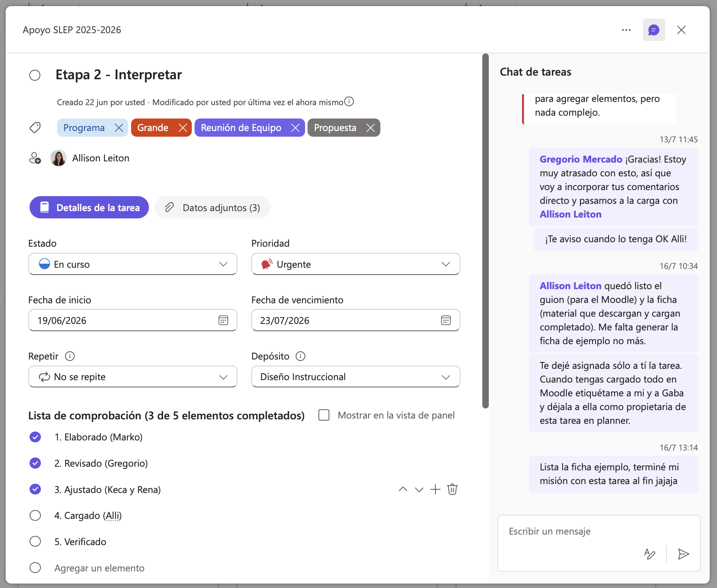The width and height of the screenshot is (717, 588).
Task: Open calendar picker for Fecha de vencimiento
Action: coord(446,320)
